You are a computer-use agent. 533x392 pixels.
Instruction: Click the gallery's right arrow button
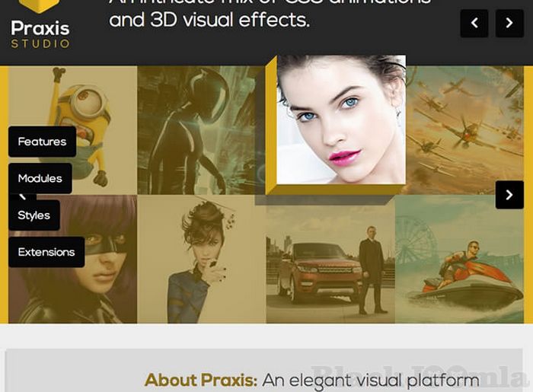pos(509,195)
